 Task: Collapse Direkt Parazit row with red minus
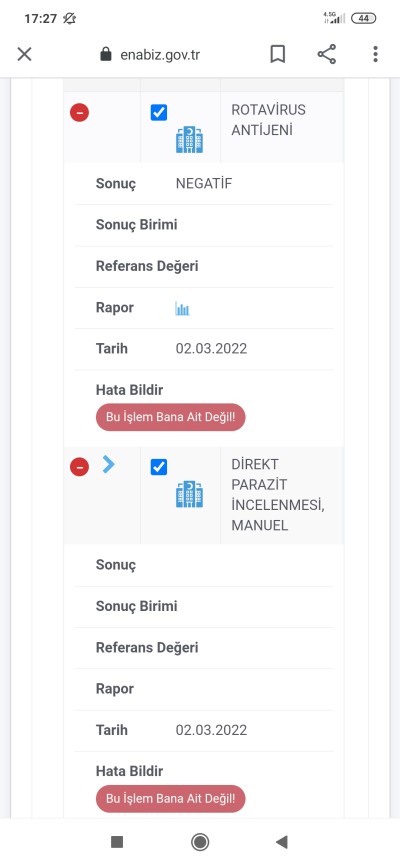pos(80,468)
